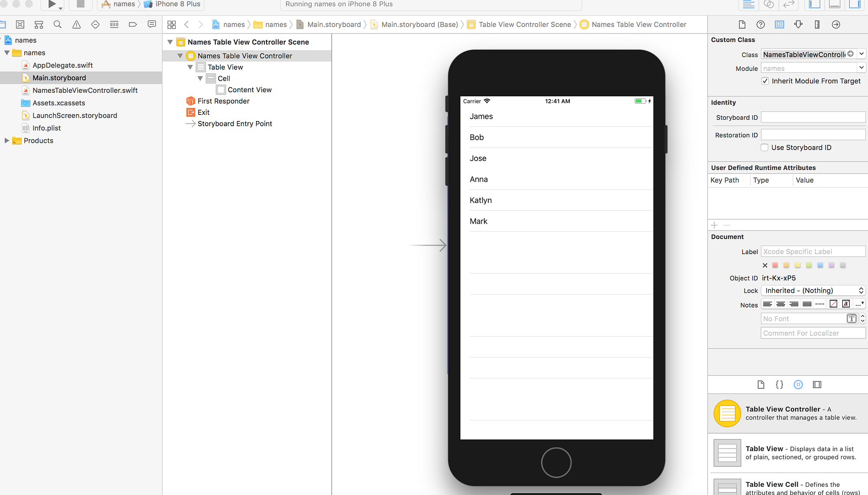Open the Media library
The height and width of the screenshot is (495, 868).
coord(817,384)
